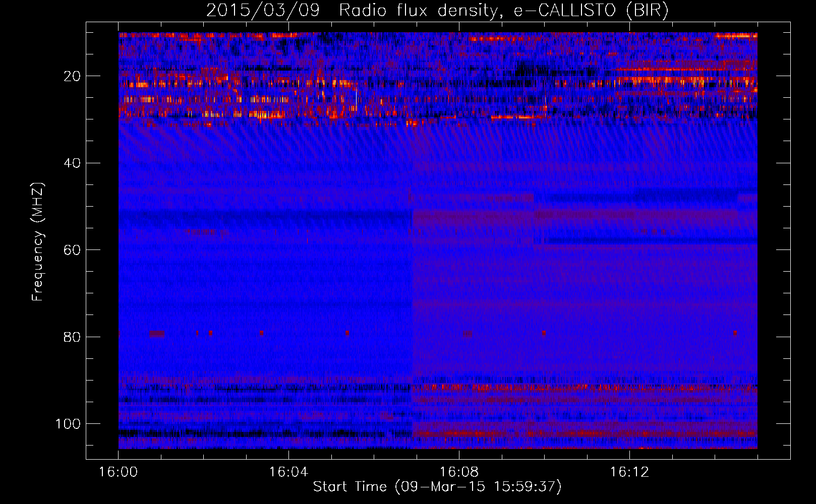The width and height of the screenshot is (816, 504).
Task: Click the frequency tick label '40'
Action: (72, 163)
